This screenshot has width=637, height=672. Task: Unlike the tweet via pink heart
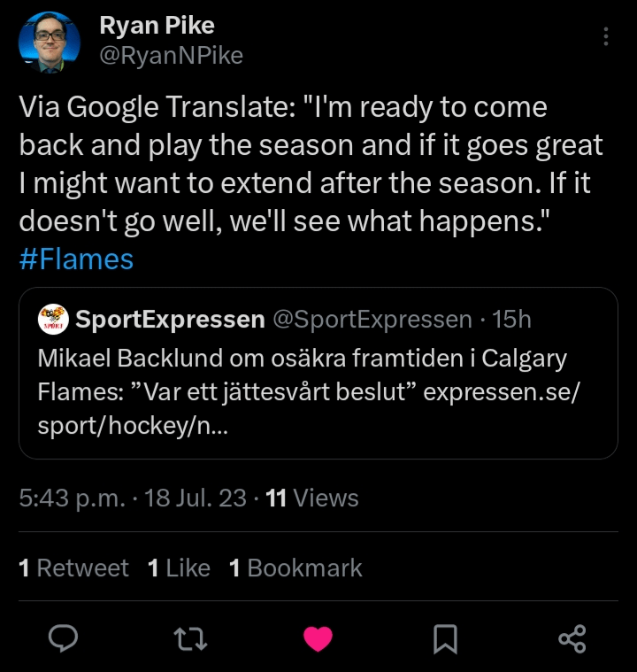coord(318,637)
